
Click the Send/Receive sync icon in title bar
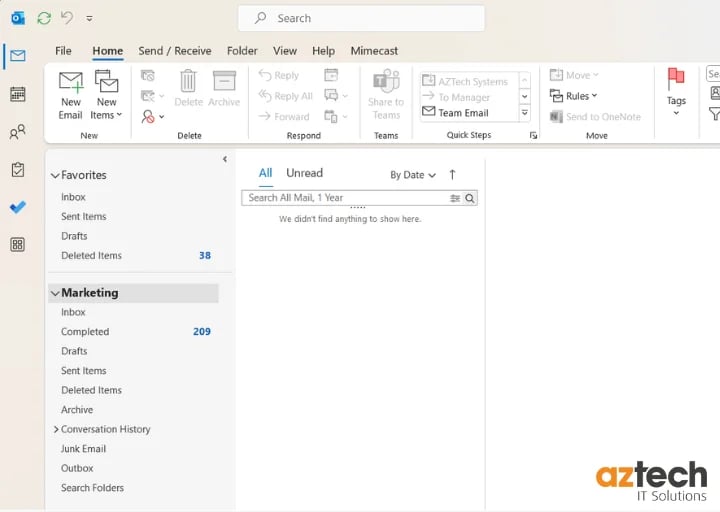pos(44,18)
